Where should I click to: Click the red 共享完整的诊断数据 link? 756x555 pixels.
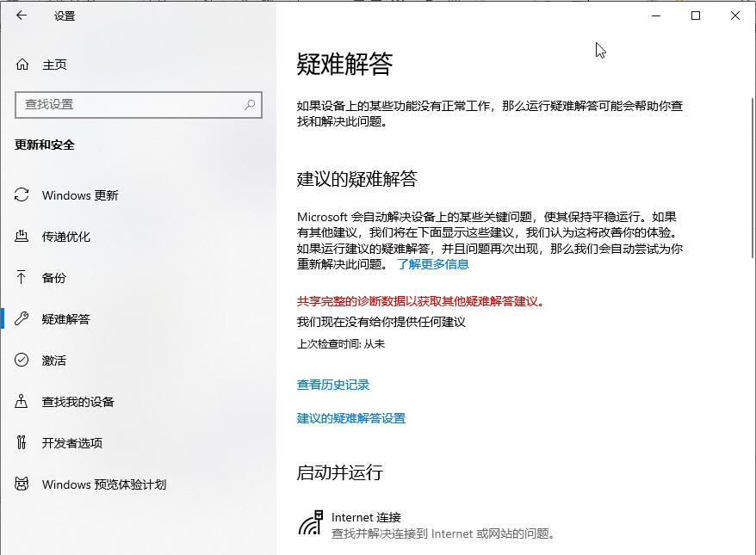[x=416, y=302]
